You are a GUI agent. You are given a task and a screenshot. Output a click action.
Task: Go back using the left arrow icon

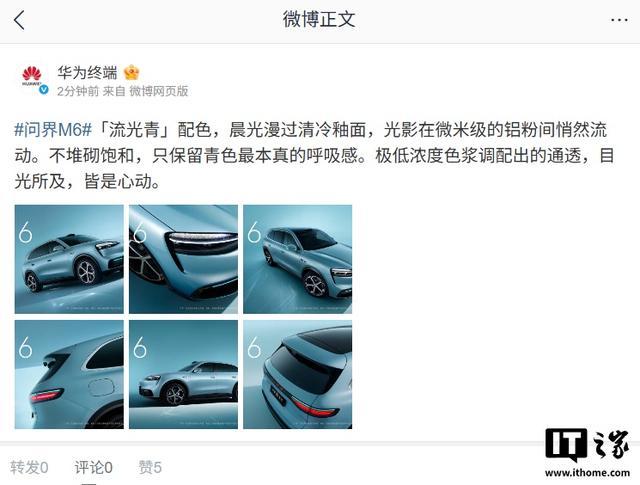(x=19, y=20)
